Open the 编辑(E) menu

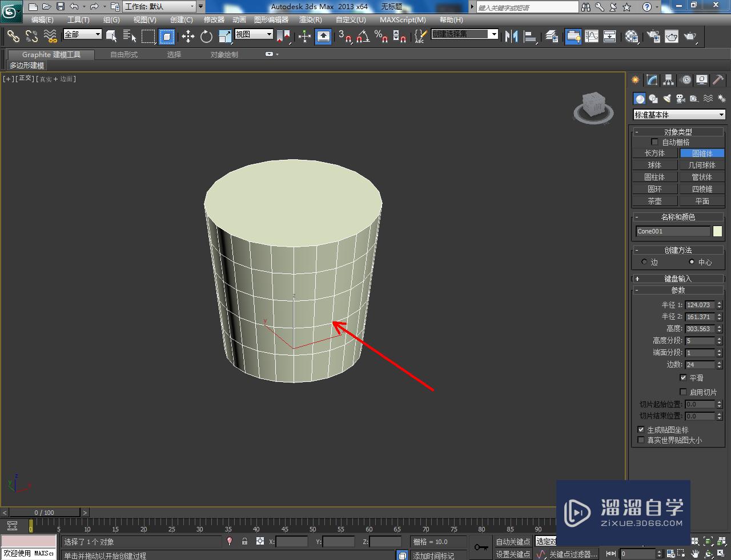[x=42, y=19]
